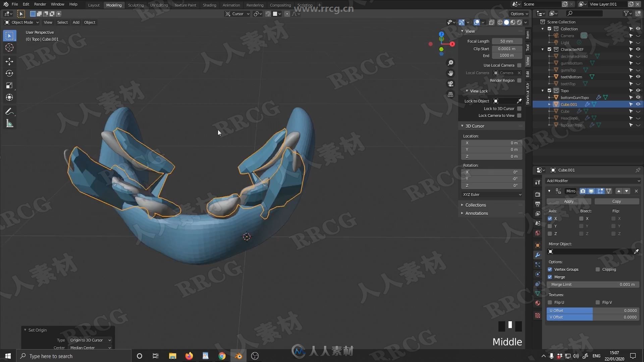Toggle Merge checkbox in Mirror modifier
Image resolution: width=644 pixels, height=362 pixels.
pyautogui.click(x=550, y=277)
